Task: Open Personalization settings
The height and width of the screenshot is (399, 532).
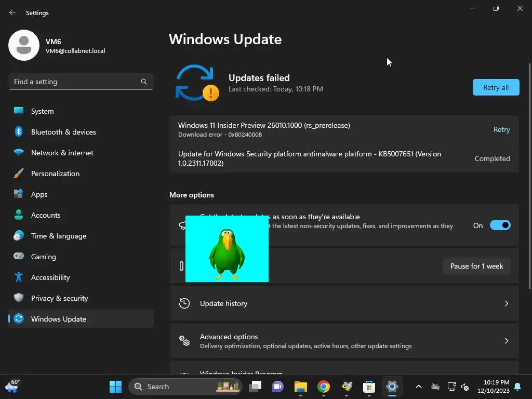Action: tap(81, 174)
